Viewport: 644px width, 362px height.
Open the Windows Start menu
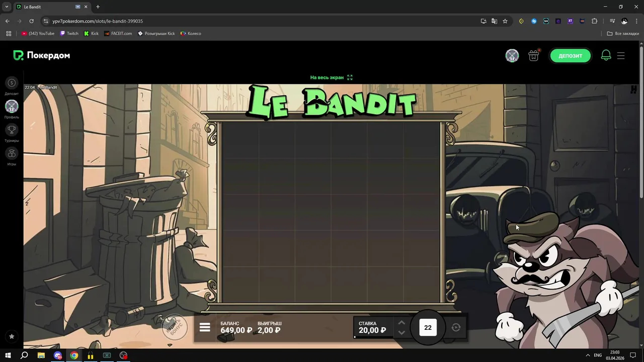click(8, 355)
